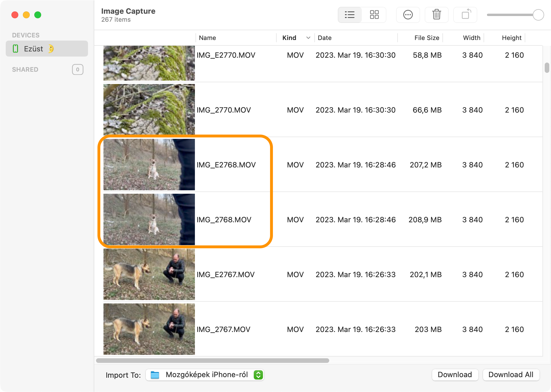
Task: Click the rotate image icon
Action: pyautogui.click(x=466, y=15)
